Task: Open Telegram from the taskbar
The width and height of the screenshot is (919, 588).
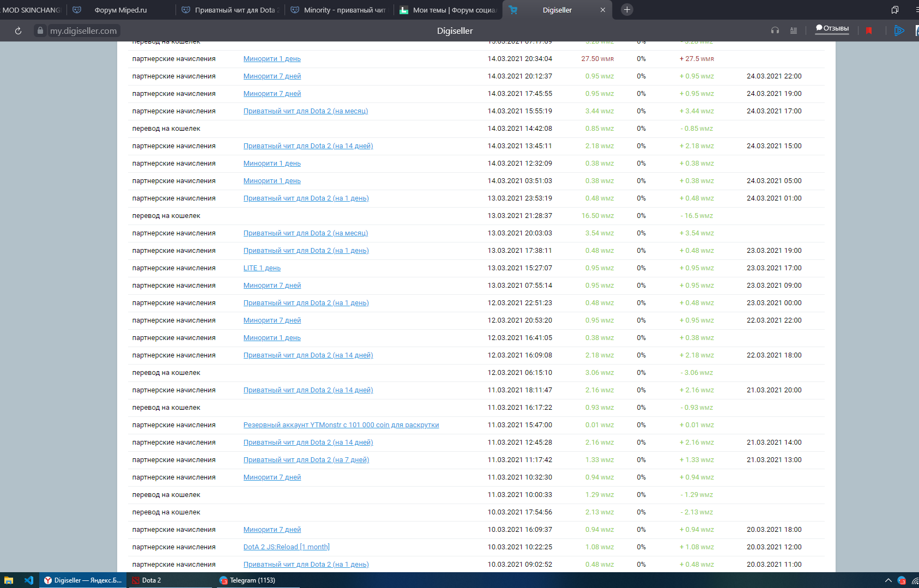Action: click(x=258, y=580)
